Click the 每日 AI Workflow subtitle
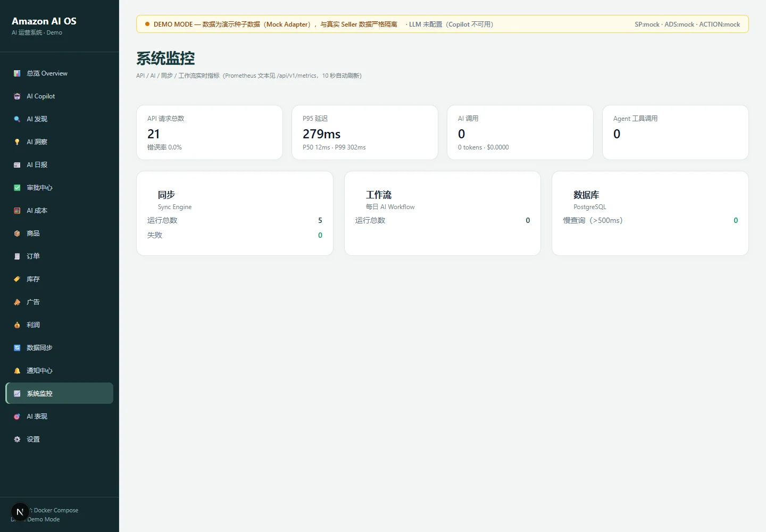 [x=390, y=207]
